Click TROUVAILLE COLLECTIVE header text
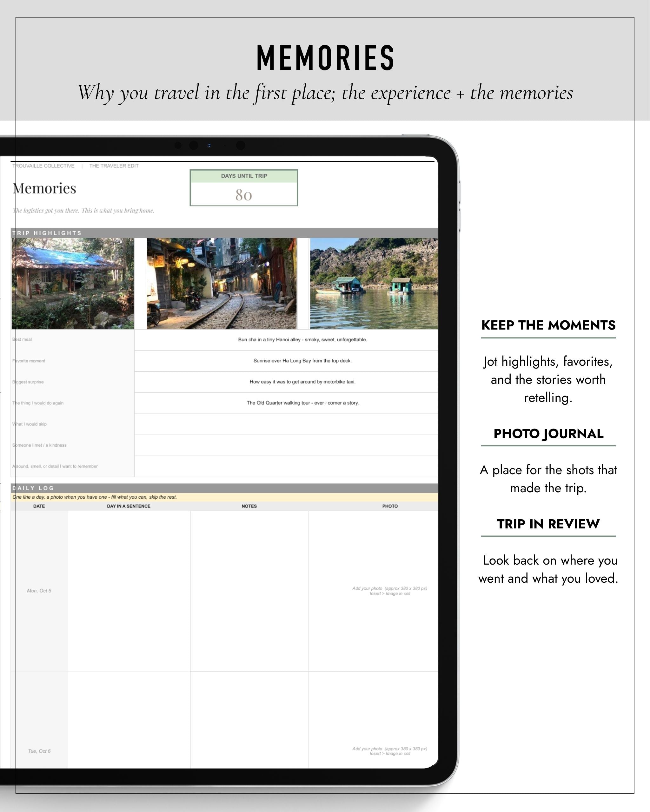Image resolution: width=650 pixels, height=812 pixels. point(43,166)
